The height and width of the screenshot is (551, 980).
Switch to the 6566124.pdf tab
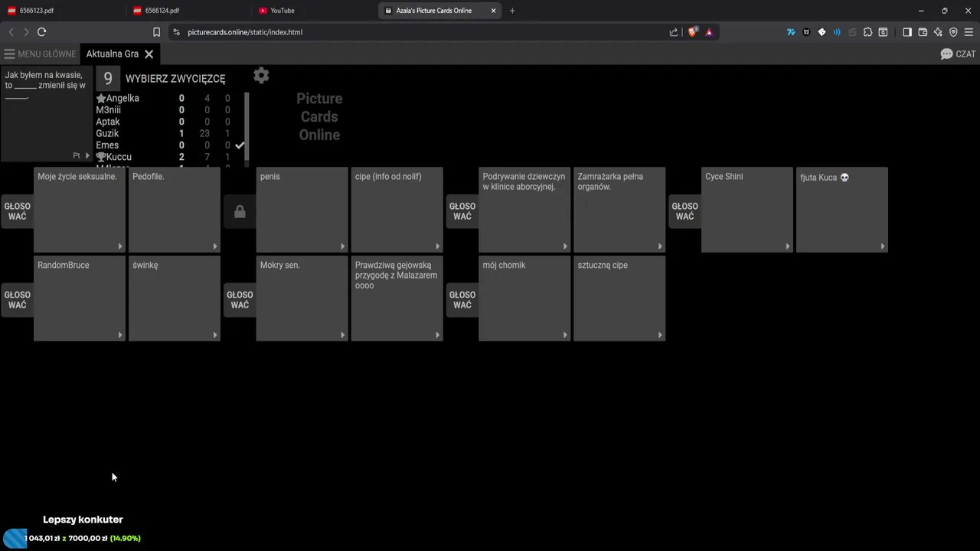click(188, 11)
